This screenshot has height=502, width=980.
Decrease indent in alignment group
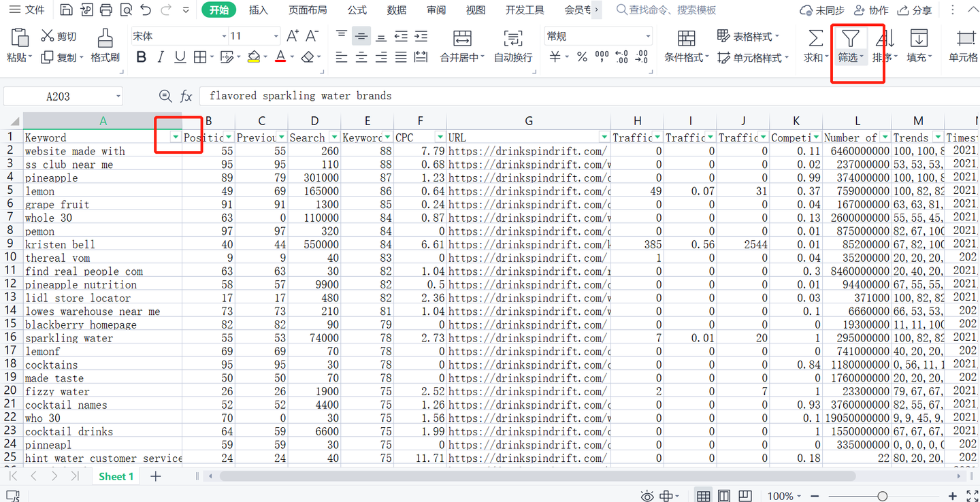click(x=401, y=36)
